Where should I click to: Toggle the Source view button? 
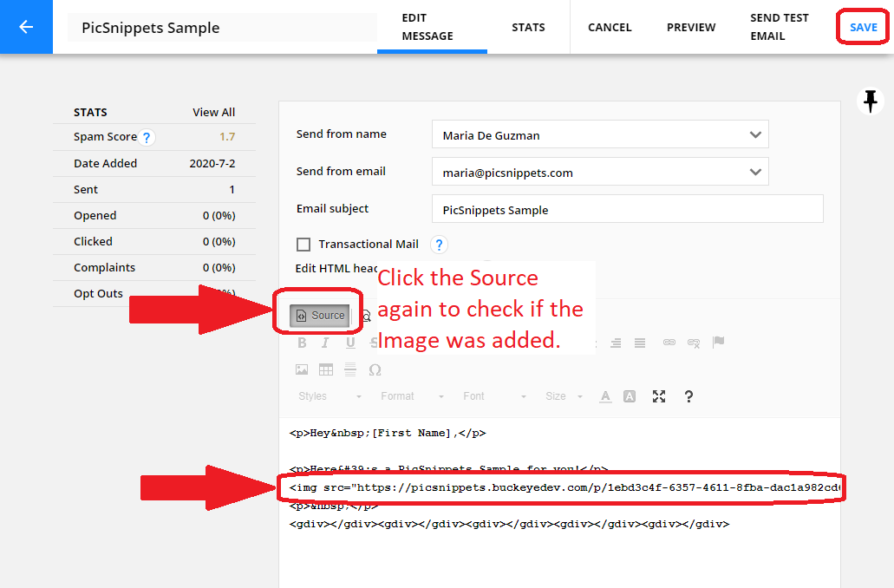coord(319,316)
